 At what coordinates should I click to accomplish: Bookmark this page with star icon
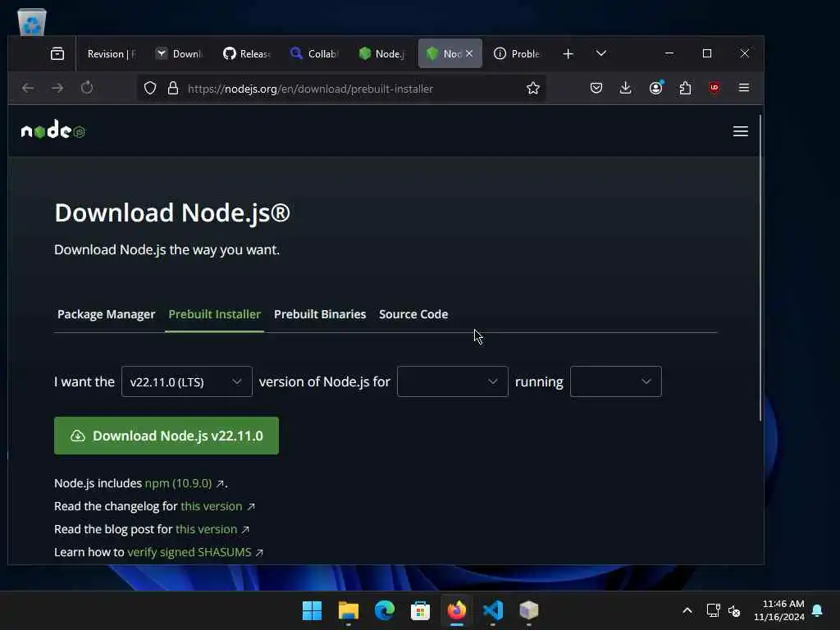[x=532, y=89]
